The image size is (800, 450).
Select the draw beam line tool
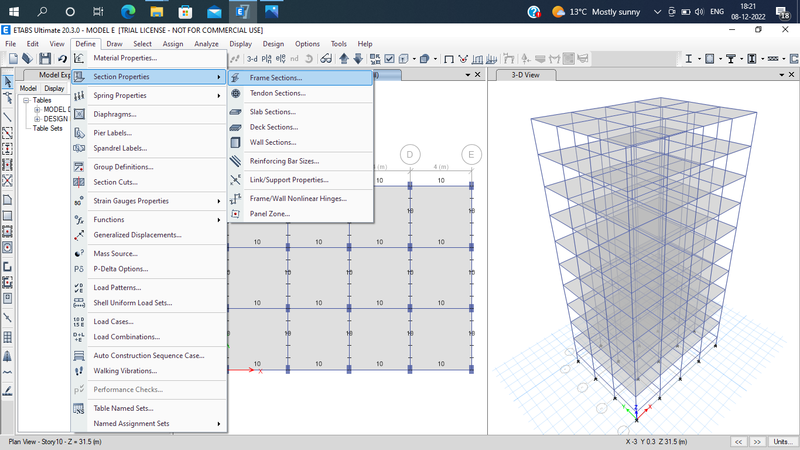[8, 117]
